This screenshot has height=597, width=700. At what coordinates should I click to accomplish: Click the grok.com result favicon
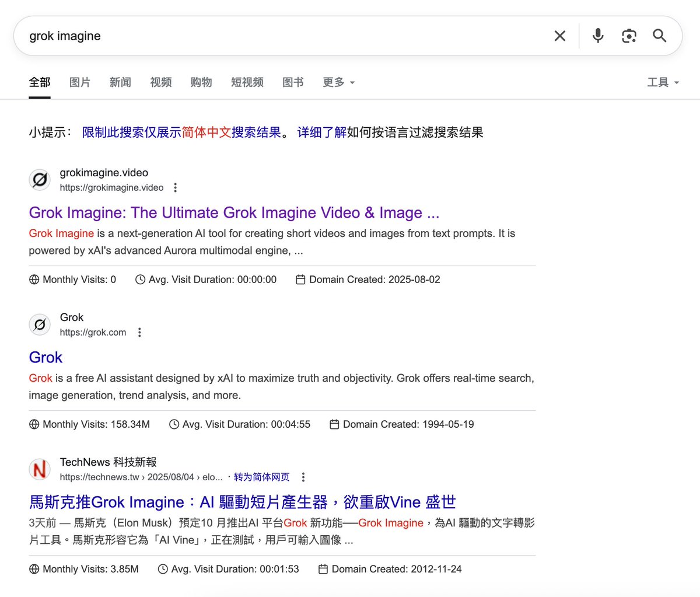(40, 324)
